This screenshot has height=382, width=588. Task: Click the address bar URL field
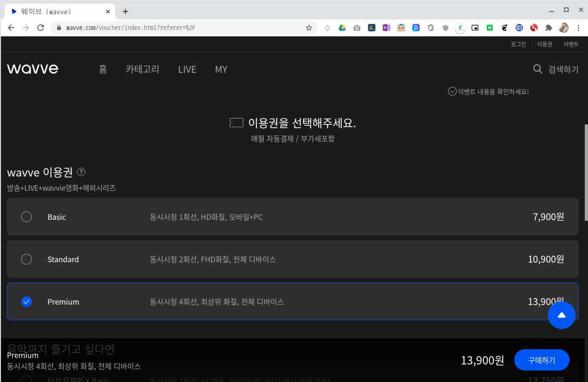[x=184, y=28]
